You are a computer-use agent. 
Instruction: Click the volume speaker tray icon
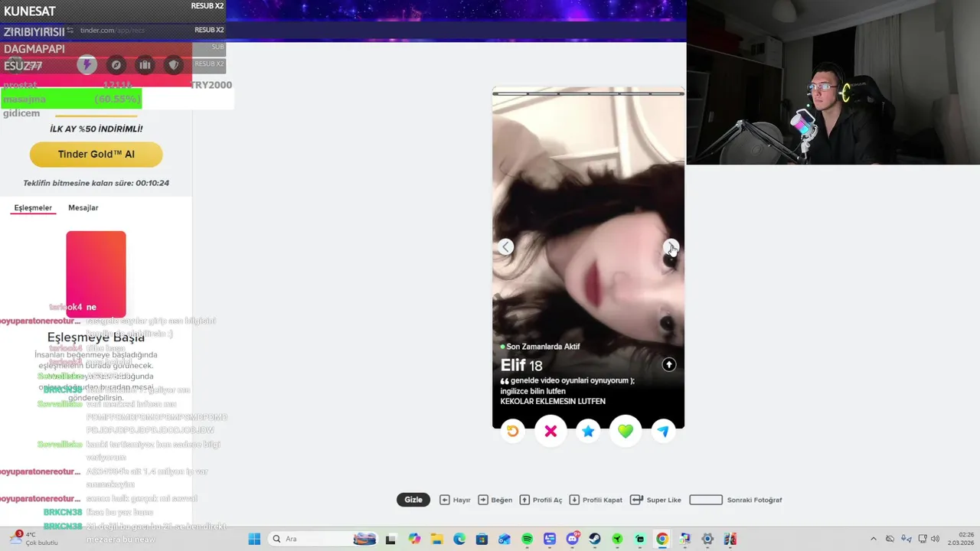pyautogui.click(x=936, y=539)
